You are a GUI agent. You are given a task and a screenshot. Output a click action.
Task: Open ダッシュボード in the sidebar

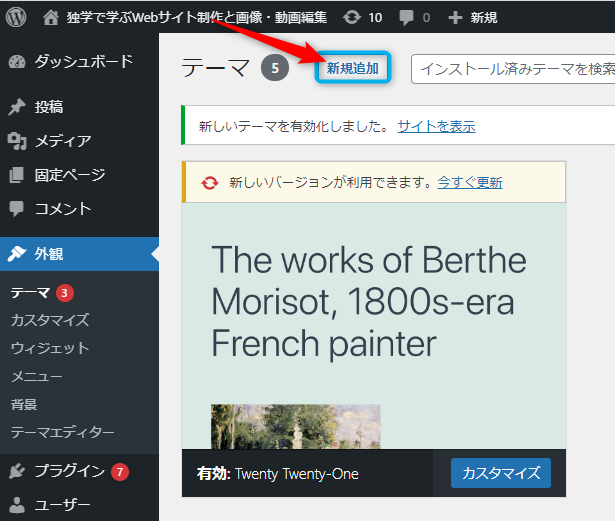coord(84,62)
